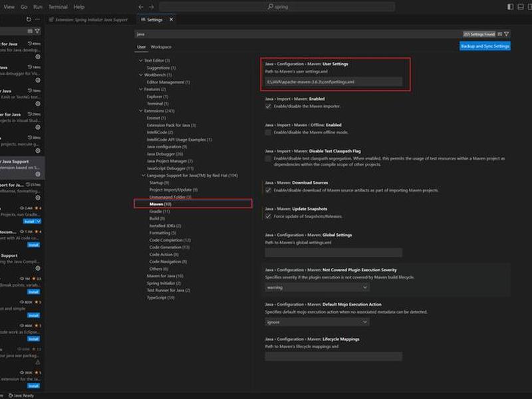The image size is (532, 399).
Task: Collapse the Workbench settings group
Action: click(141, 74)
